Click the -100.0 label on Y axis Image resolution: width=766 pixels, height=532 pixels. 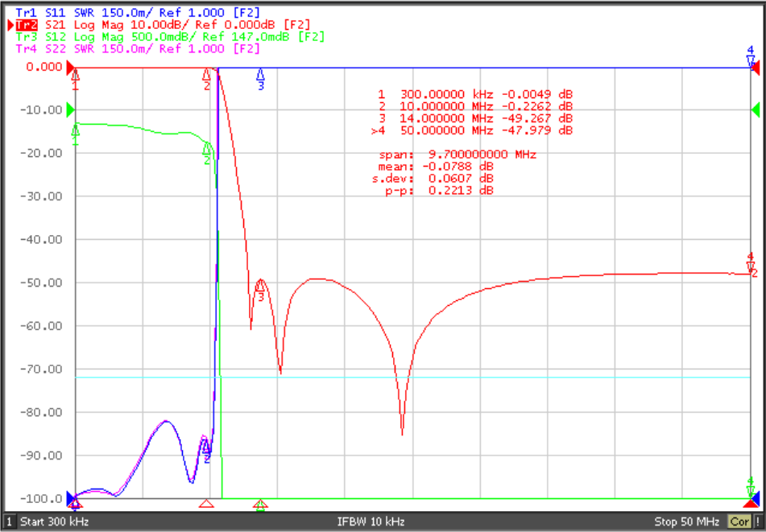pyautogui.click(x=41, y=499)
